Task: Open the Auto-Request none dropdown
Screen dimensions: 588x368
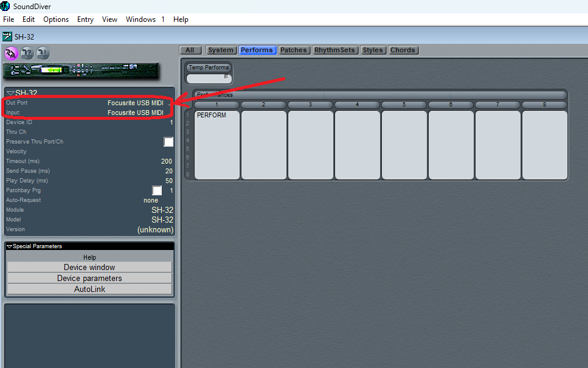Action: [x=151, y=200]
